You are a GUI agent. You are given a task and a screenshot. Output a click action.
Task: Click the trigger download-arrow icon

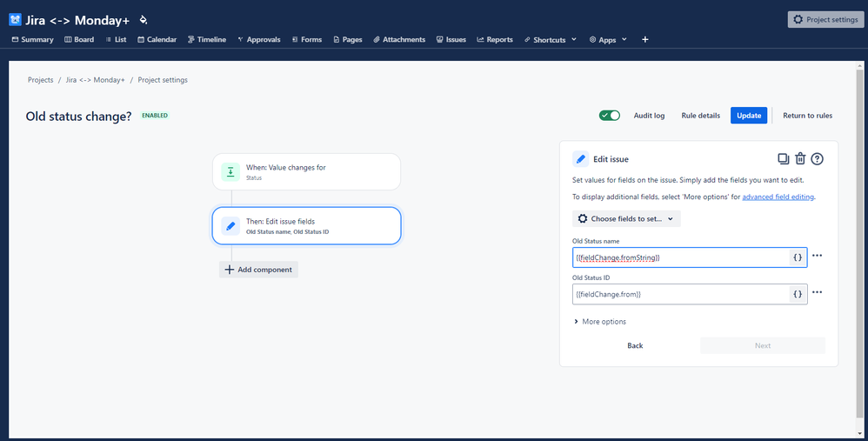coord(230,171)
